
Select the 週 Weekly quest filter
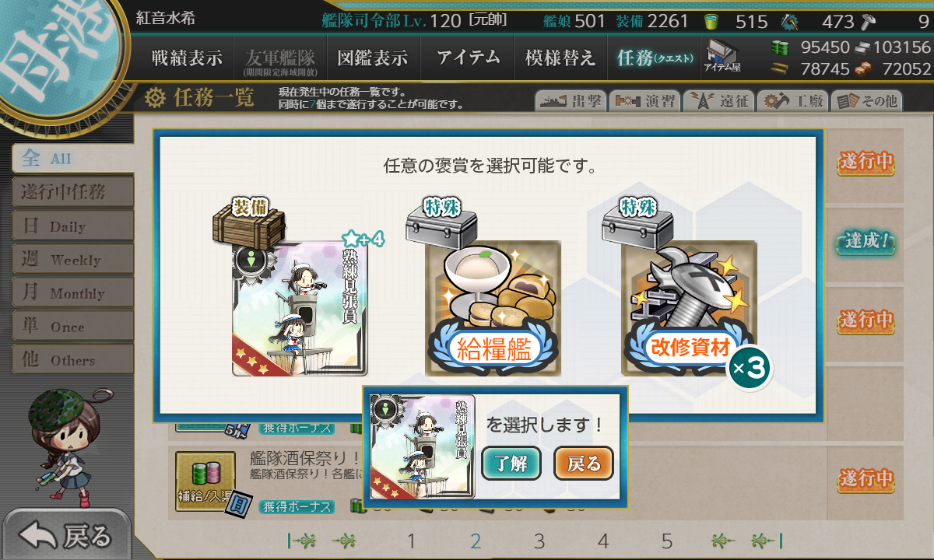[x=72, y=260]
